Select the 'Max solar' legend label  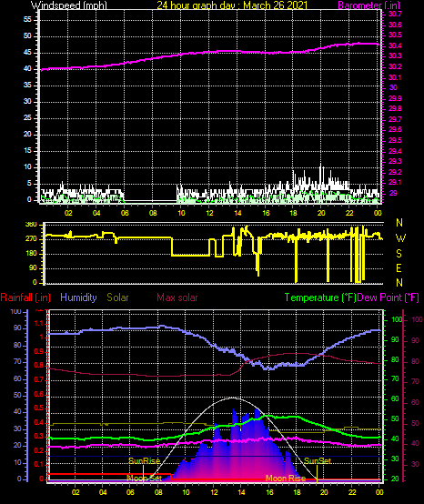pyautogui.click(x=177, y=297)
